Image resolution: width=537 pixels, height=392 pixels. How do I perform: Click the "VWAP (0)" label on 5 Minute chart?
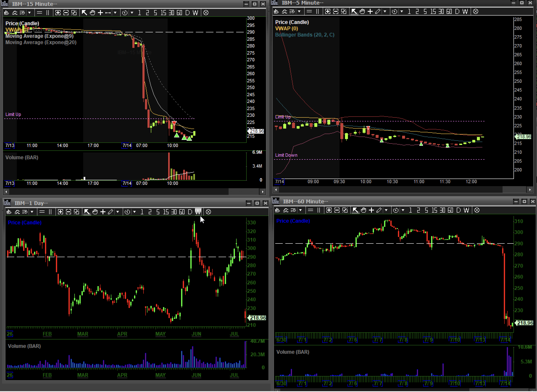click(x=286, y=29)
